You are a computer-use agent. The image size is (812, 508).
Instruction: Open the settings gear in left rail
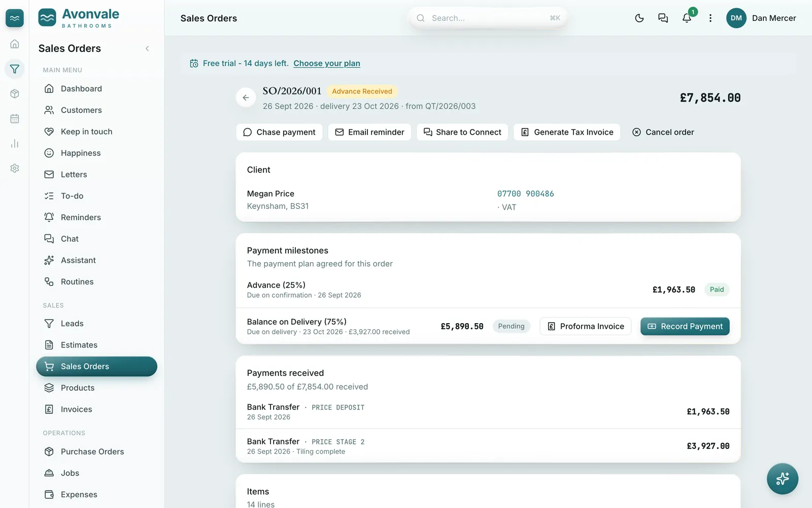click(15, 168)
